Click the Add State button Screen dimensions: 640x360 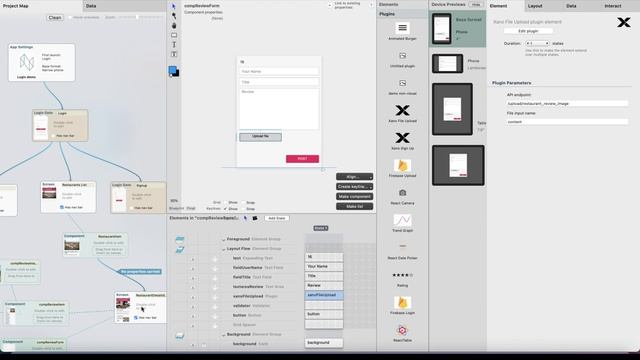(277, 218)
